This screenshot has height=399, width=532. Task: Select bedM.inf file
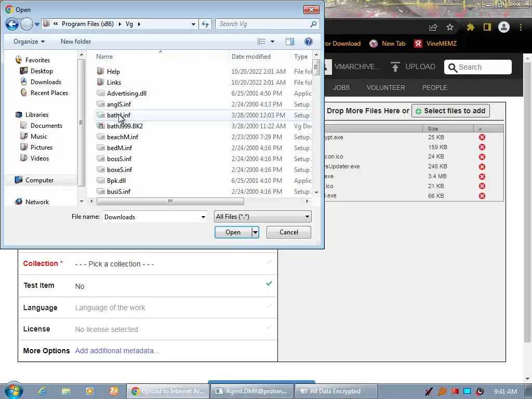pyautogui.click(x=119, y=148)
